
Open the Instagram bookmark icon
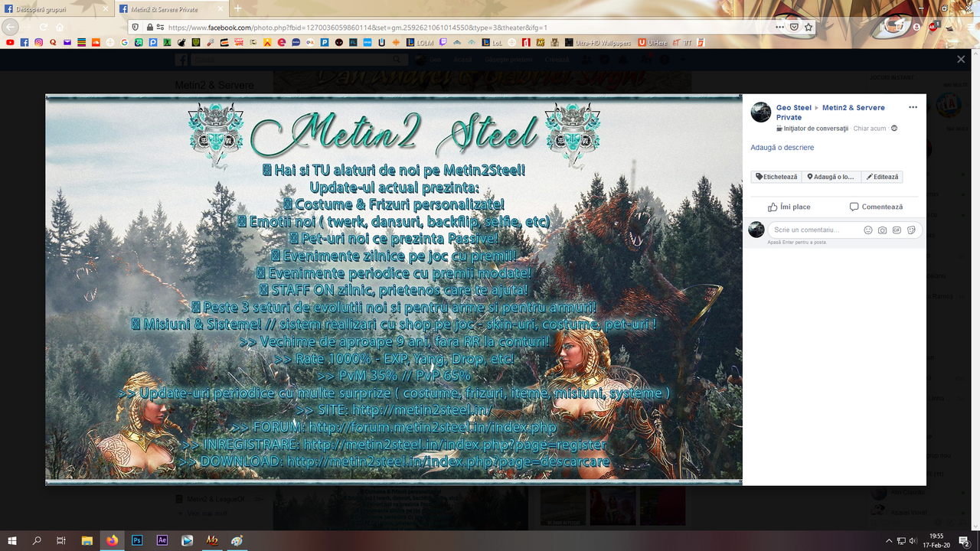pos(38,42)
